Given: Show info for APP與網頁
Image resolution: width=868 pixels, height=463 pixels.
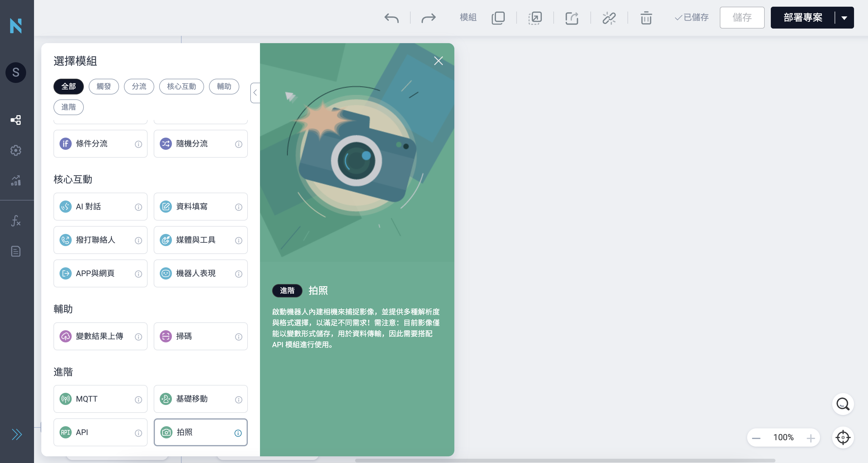Looking at the screenshot, I should pos(138,274).
